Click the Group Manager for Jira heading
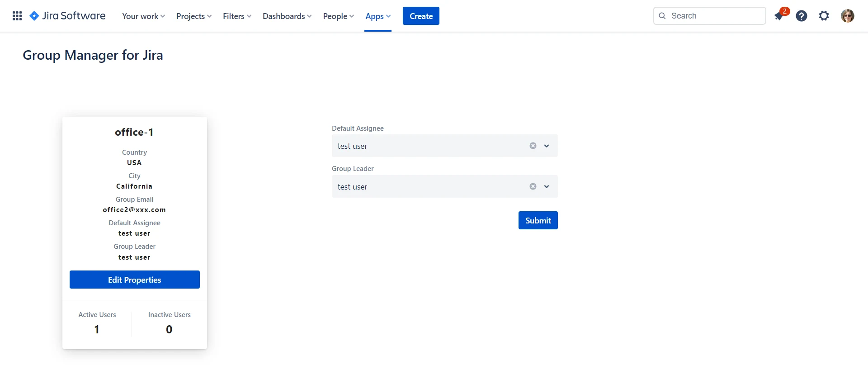Image resolution: width=868 pixels, height=389 pixels. (x=93, y=55)
